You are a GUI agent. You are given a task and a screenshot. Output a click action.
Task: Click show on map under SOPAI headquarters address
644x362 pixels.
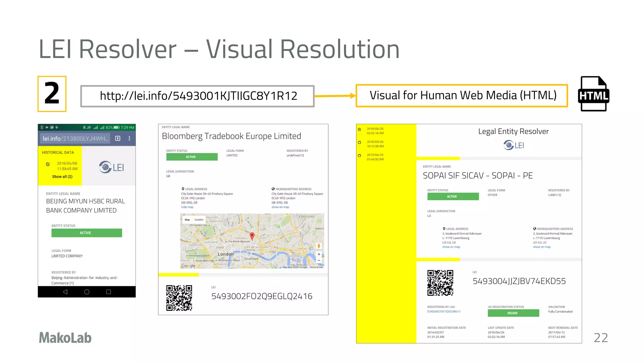pyautogui.click(x=542, y=247)
